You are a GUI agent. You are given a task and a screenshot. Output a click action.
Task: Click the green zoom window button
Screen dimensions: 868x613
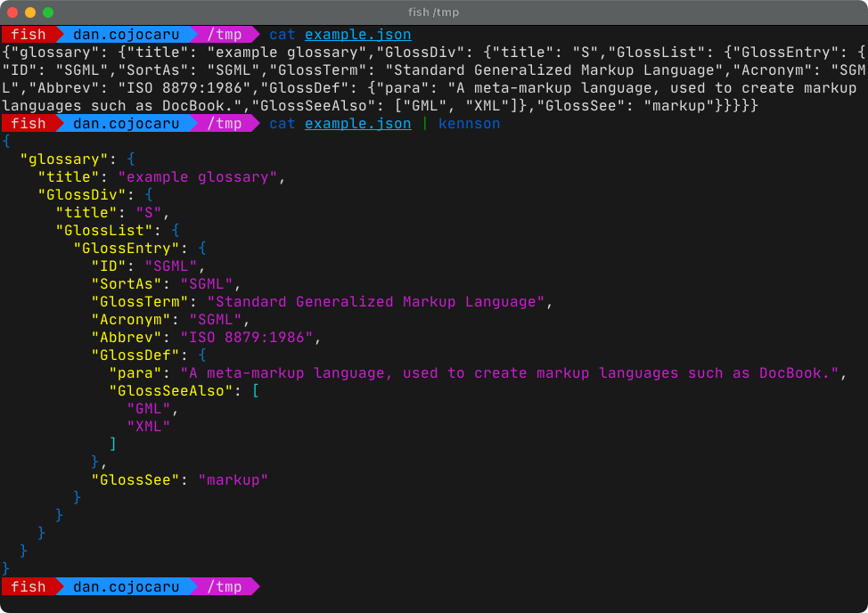coord(48,12)
